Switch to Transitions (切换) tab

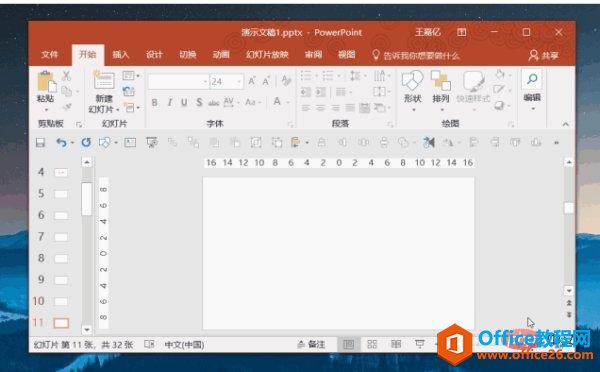point(188,55)
